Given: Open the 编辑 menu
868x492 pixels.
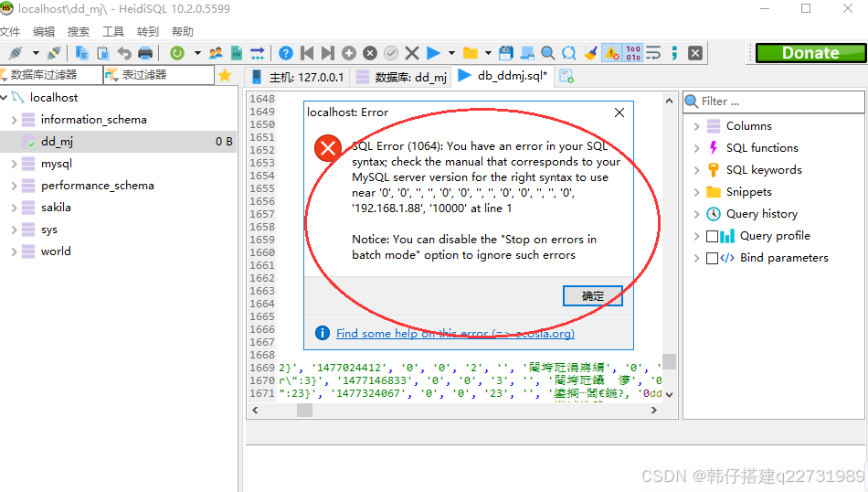Looking at the screenshot, I should [44, 32].
